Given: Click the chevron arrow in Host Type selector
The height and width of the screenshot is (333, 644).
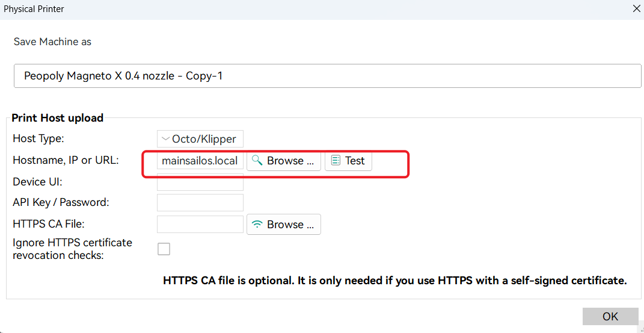Looking at the screenshot, I should click(165, 139).
